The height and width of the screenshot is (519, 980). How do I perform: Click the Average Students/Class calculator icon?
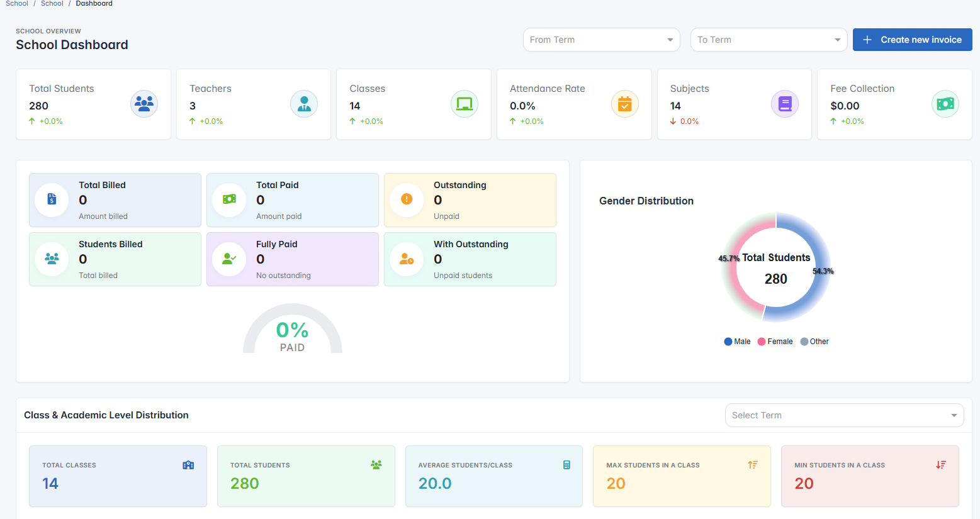[566, 465]
